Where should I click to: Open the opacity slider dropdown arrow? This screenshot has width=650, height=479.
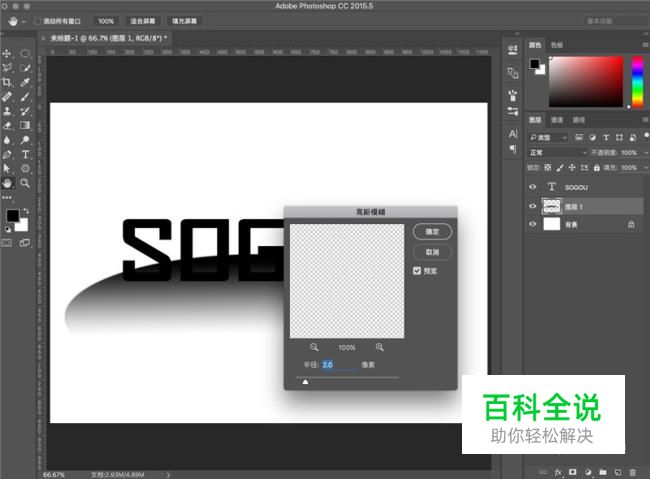point(646,153)
